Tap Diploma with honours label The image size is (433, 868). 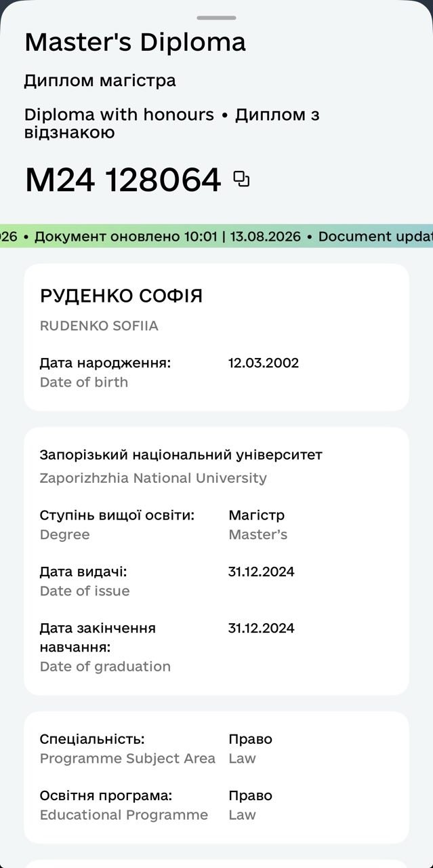point(119,115)
